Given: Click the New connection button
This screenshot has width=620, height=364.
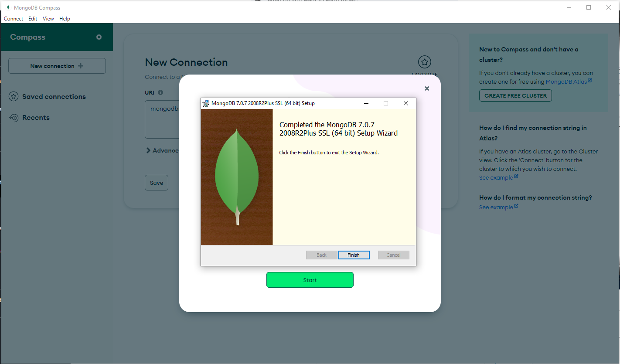Looking at the screenshot, I should [57, 66].
